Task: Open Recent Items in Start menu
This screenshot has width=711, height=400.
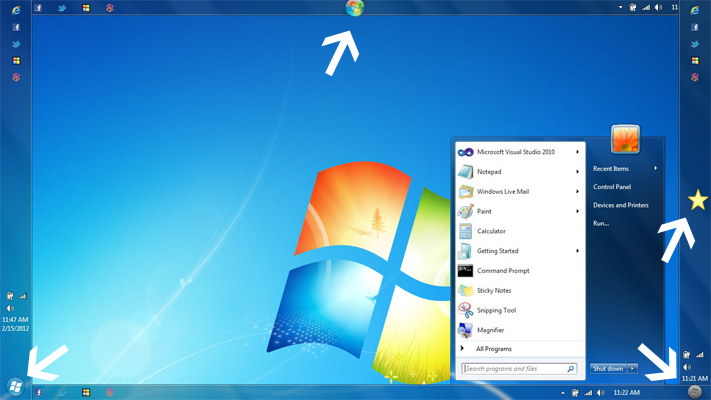Action: (610, 169)
